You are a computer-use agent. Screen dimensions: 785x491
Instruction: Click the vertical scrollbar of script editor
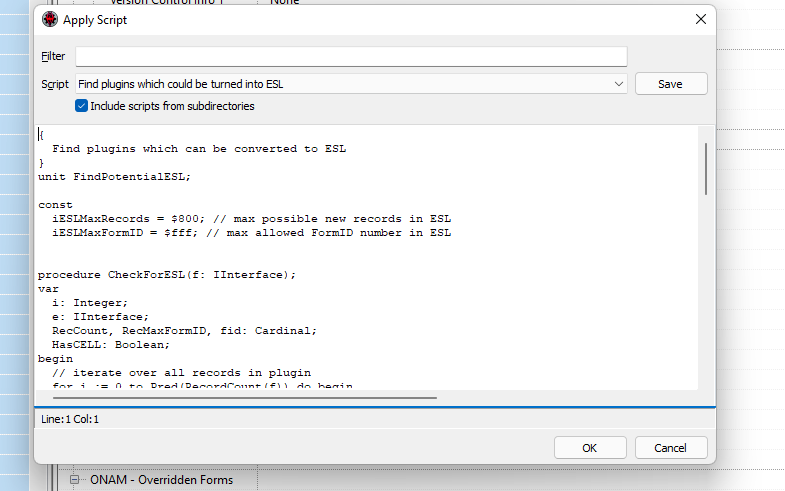(x=706, y=169)
